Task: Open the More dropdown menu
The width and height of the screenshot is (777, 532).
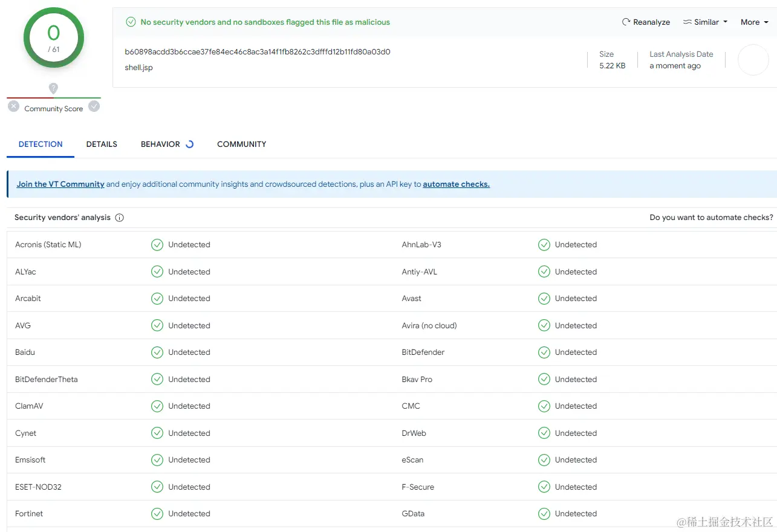Action: (x=755, y=22)
